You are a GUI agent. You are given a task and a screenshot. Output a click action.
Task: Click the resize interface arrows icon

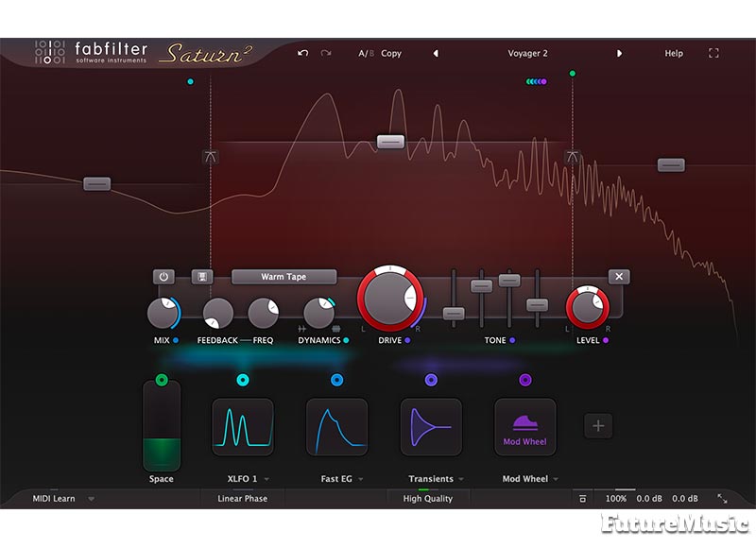[722, 499]
